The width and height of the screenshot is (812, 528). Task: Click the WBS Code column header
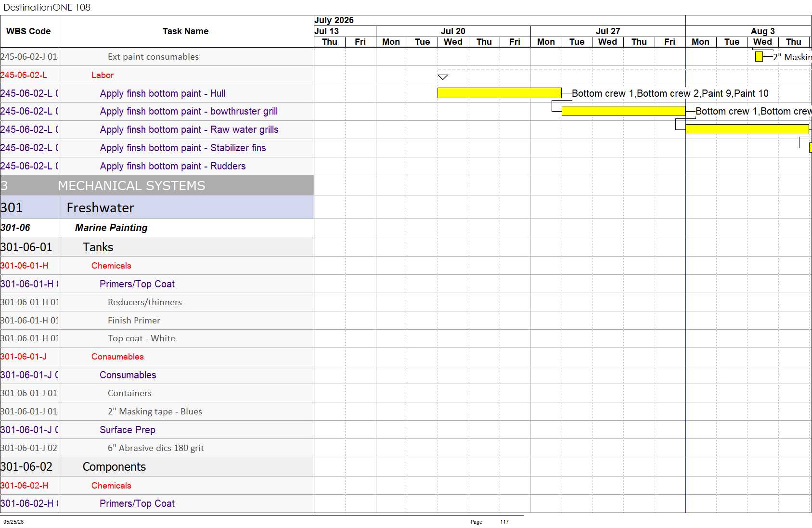click(28, 31)
